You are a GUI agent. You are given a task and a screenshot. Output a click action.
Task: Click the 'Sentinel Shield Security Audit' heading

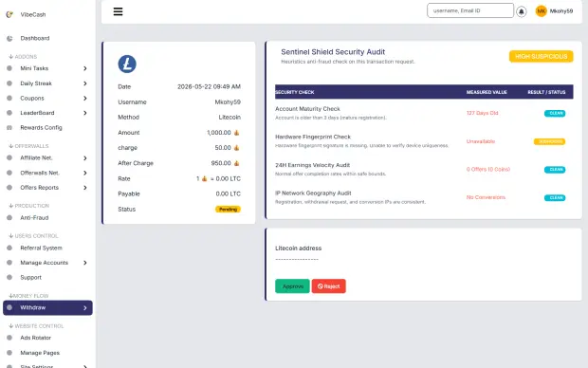tap(333, 52)
